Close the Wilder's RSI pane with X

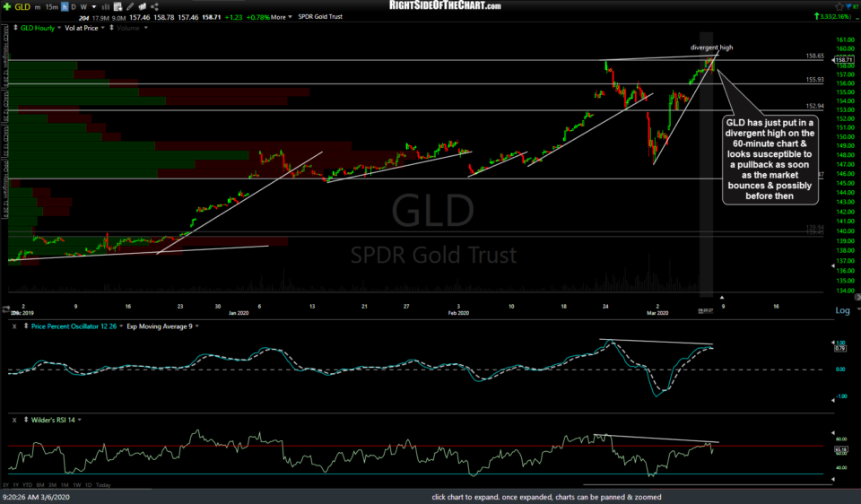pos(14,420)
